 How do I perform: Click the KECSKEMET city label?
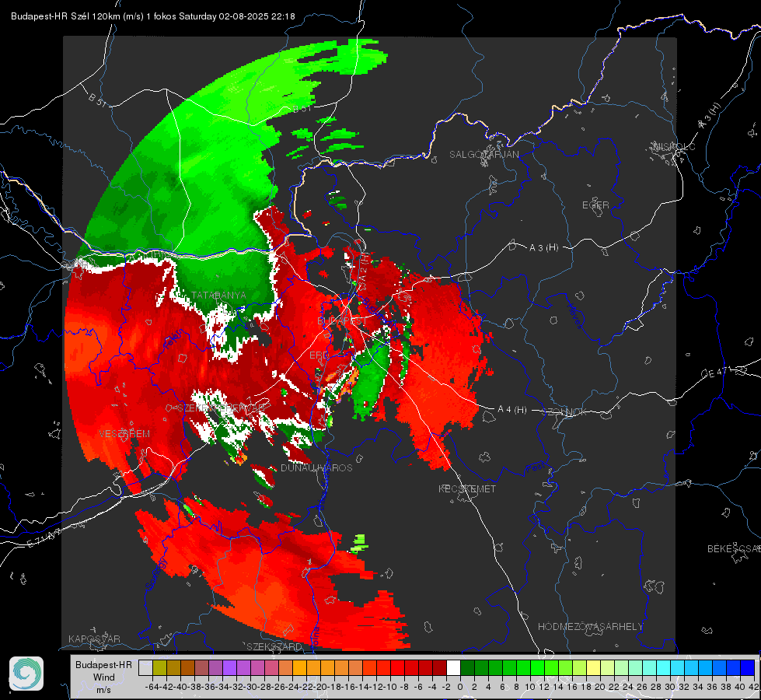(x=467, y=489)
